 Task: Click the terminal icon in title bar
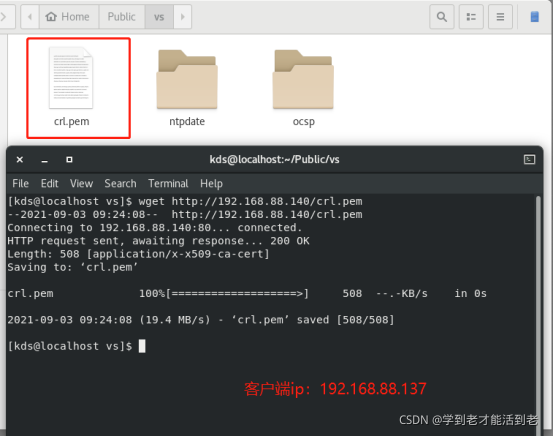529,159
